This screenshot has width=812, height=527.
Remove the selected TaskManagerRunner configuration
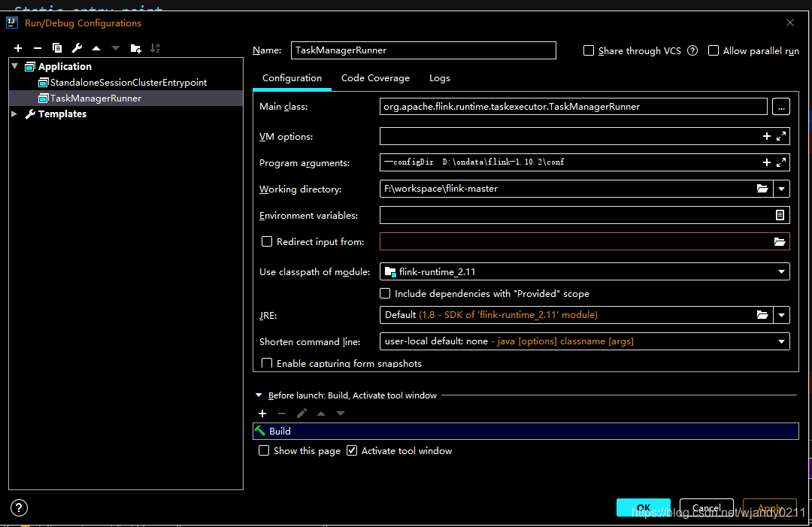[38, 48]
